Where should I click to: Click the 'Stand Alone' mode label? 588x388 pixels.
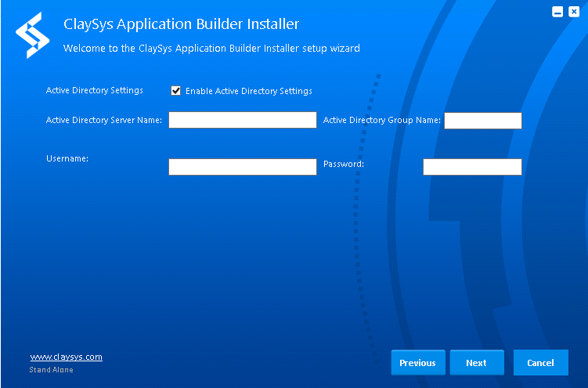(52, 370)
